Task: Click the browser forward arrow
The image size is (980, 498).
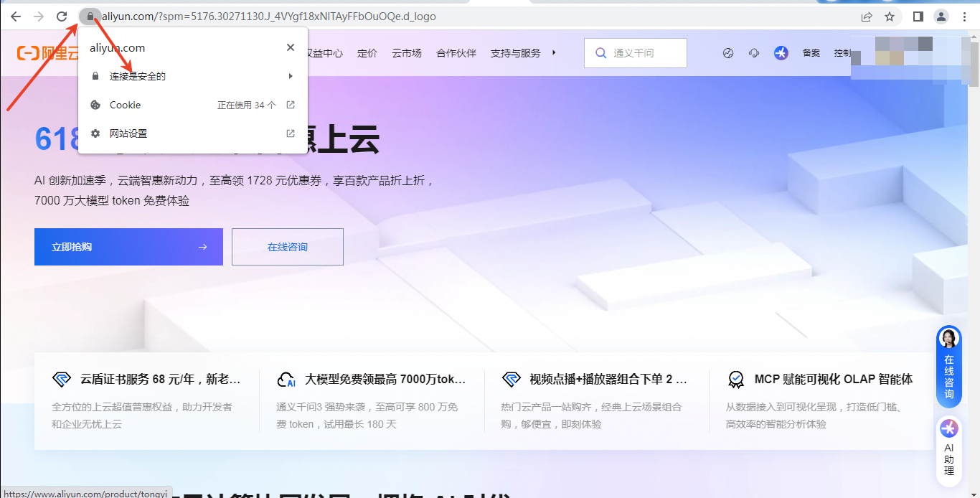Action: point(39,16)
